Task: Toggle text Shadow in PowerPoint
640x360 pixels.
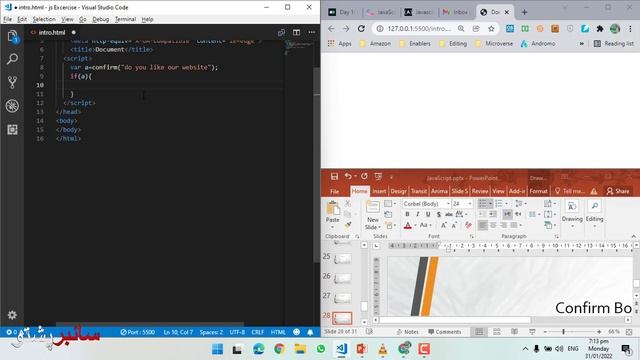Action: 438,214
